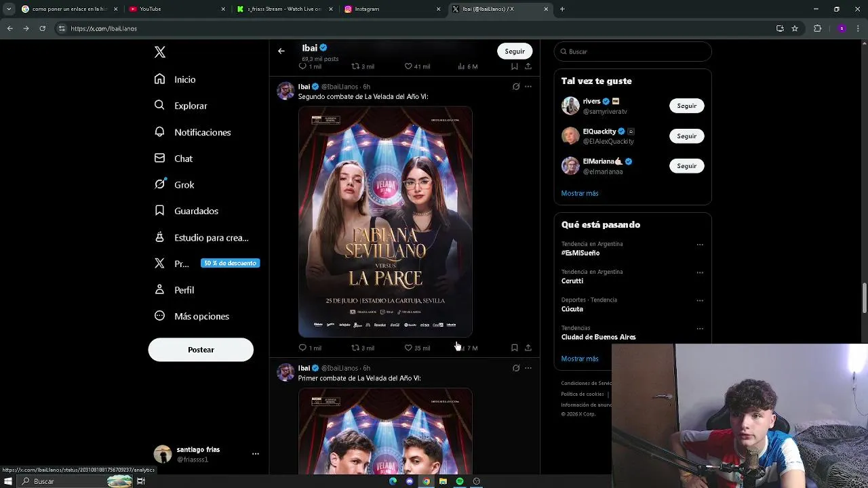868x488 pixels.
Task: Click the page vertical scrollbar thumb
Action: click(864, 299)
